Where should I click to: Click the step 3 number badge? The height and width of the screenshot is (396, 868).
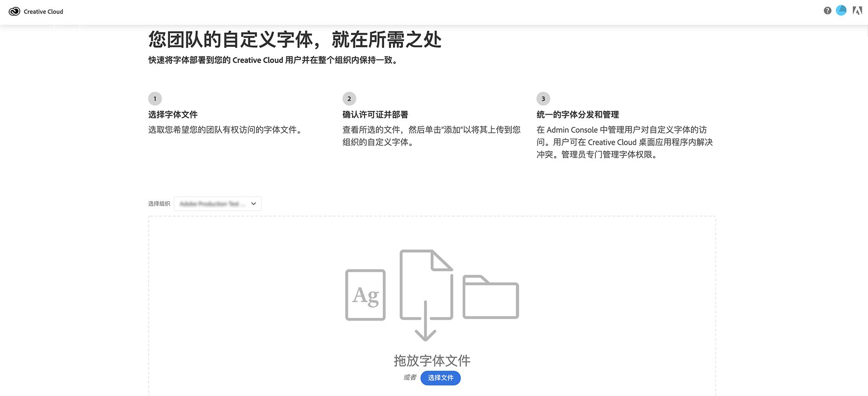[543, 99]
